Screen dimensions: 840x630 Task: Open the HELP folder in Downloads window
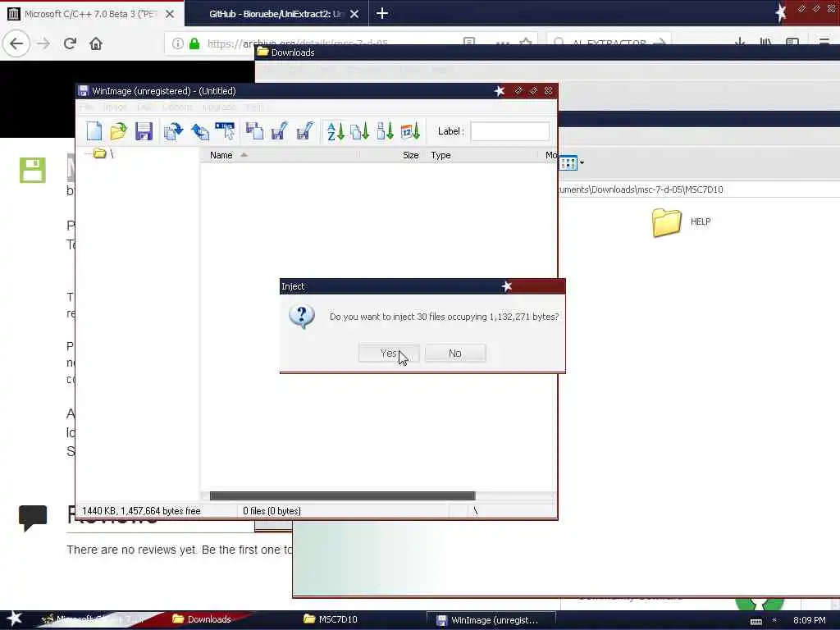point(682,221)
